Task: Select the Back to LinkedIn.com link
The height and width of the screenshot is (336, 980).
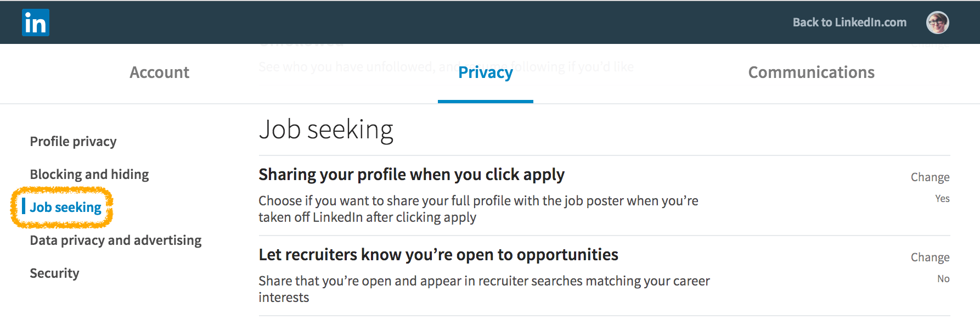Action: click(x=849, y=23)
